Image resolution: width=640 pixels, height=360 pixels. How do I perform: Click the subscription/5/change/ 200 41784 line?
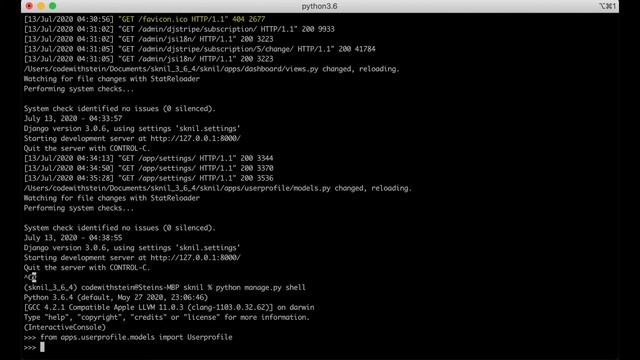tap(200, 49)
